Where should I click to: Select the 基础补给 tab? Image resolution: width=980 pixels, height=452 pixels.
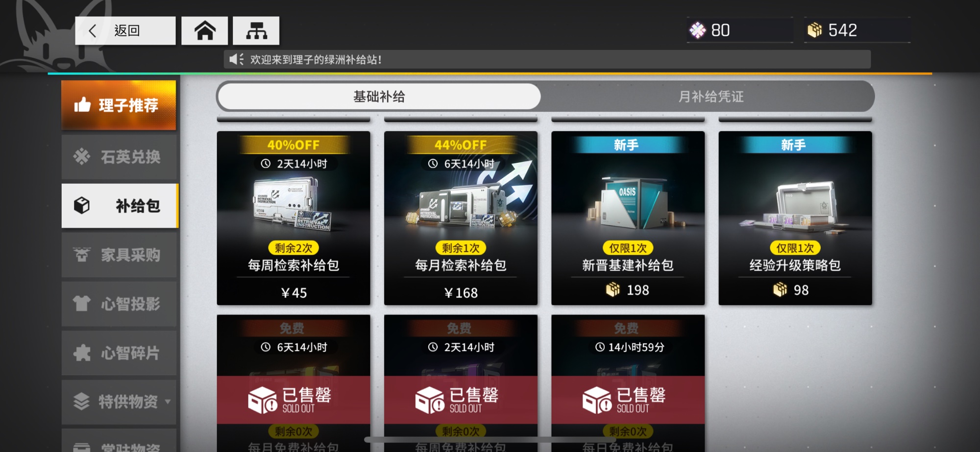[379, 96]
